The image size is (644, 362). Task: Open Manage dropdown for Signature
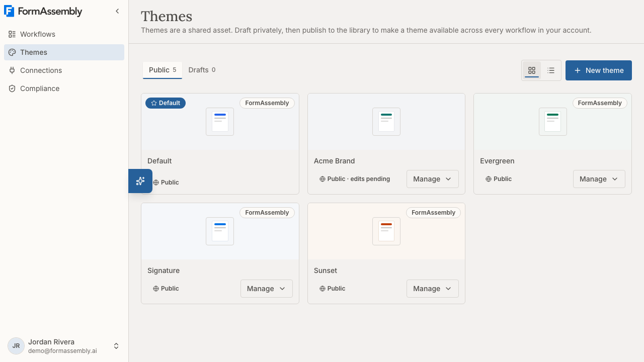267,289
